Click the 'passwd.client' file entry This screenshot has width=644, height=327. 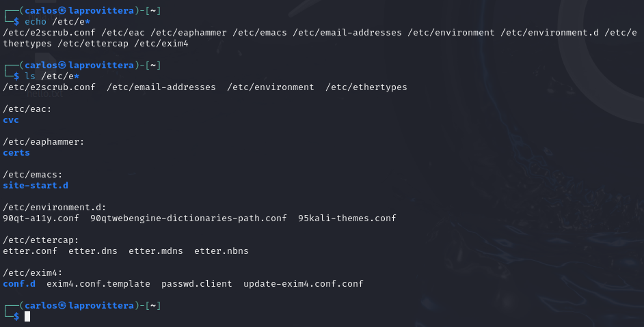tap(196, 284)
